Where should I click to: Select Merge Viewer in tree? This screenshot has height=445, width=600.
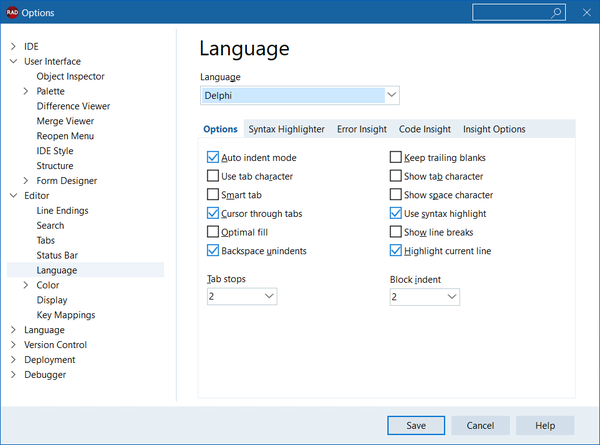point(65,121)
